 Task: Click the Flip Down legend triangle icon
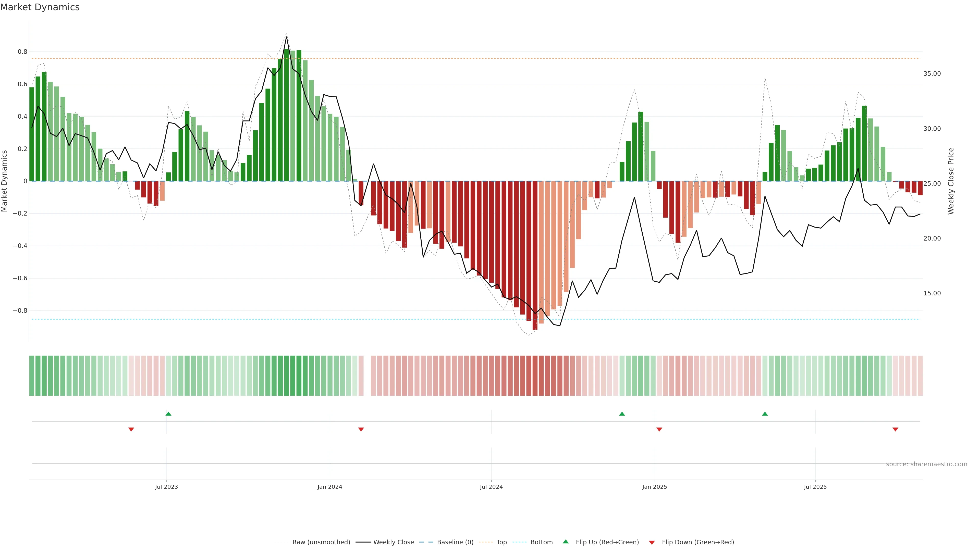click(x=652, y=542)
